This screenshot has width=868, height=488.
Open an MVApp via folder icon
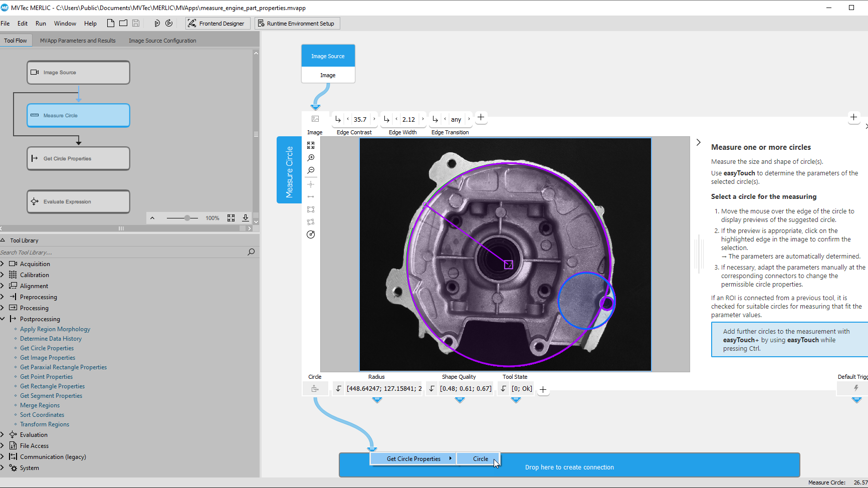123,23
